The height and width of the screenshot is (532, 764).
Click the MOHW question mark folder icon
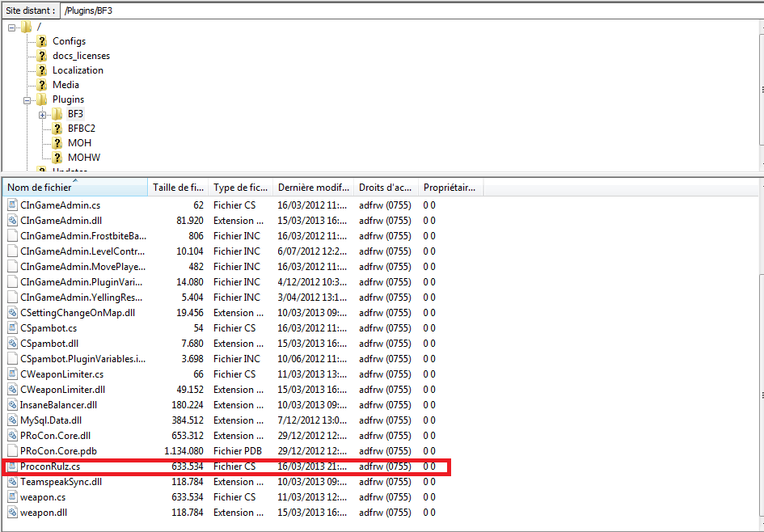[57, 158]
